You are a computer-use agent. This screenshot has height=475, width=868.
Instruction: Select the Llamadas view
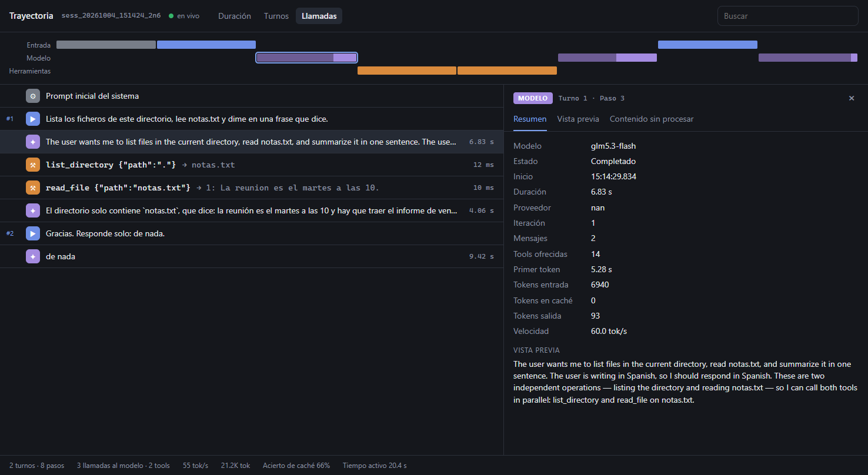[x=319, y=16]
